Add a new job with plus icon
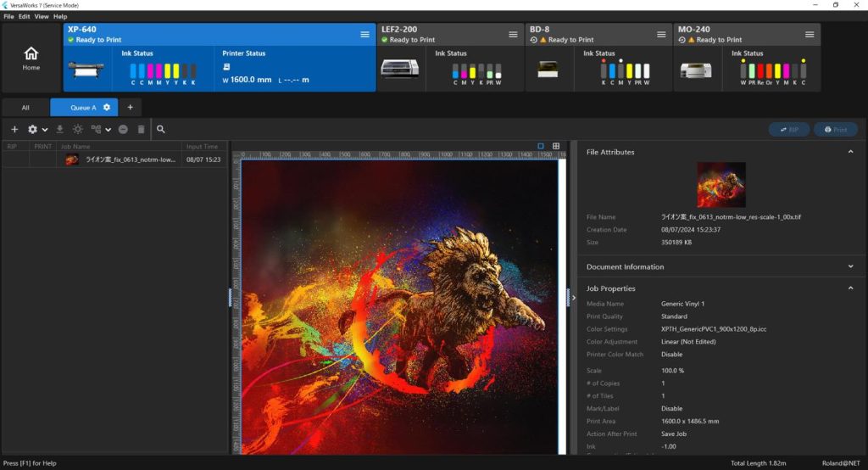 [14, 130]
